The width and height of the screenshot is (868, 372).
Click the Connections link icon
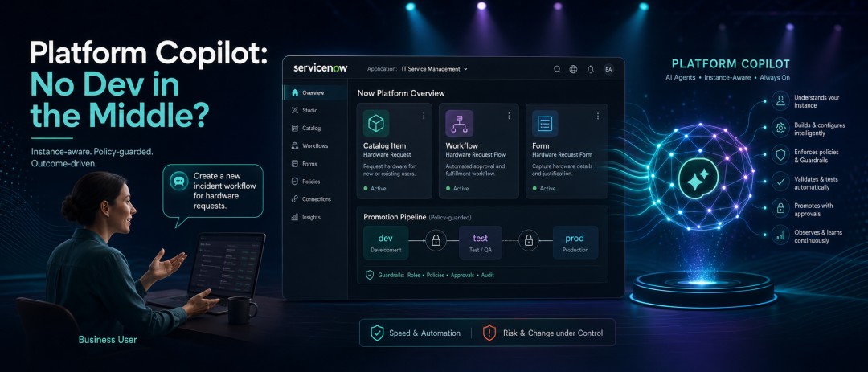click(294, 199)
